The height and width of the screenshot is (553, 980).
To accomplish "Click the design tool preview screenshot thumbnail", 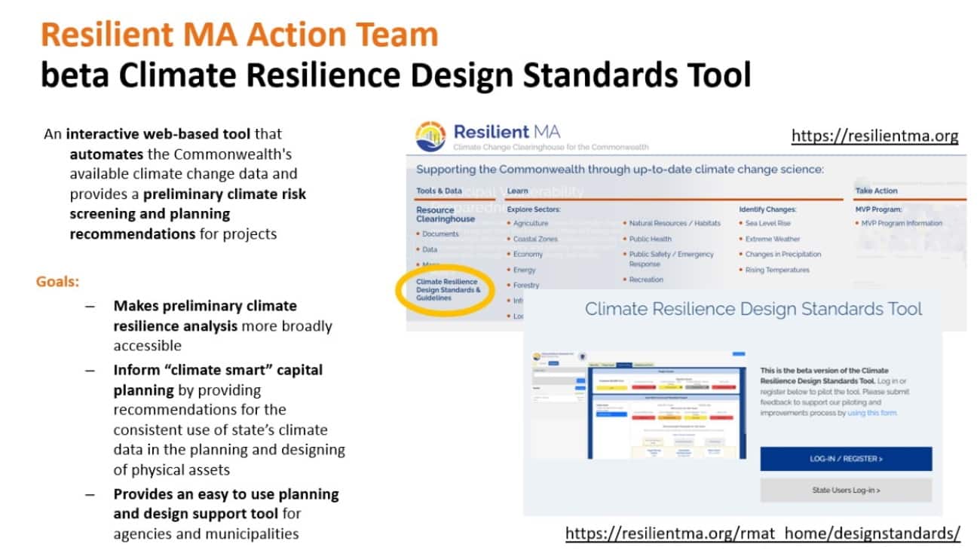I will 639,405.
